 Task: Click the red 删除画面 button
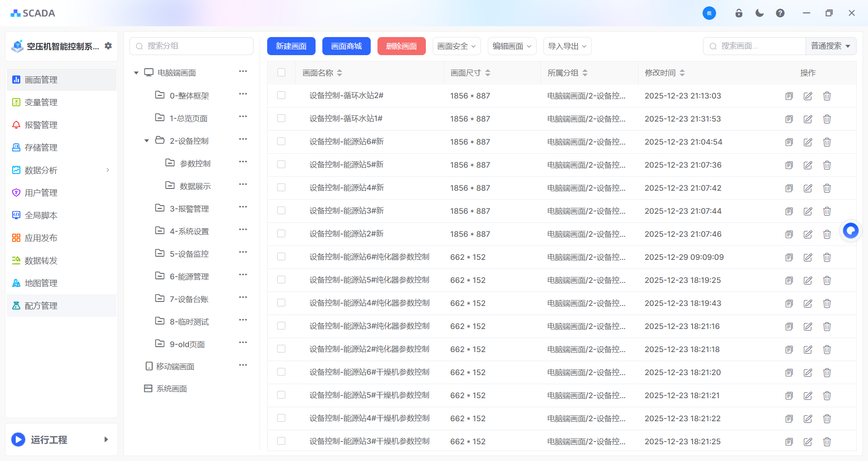click(401, 46)
